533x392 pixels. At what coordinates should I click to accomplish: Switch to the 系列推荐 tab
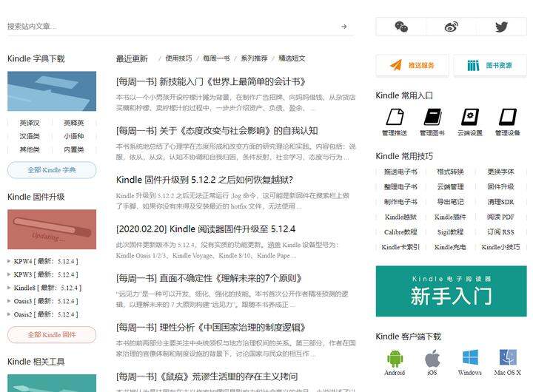click(254, 58)
